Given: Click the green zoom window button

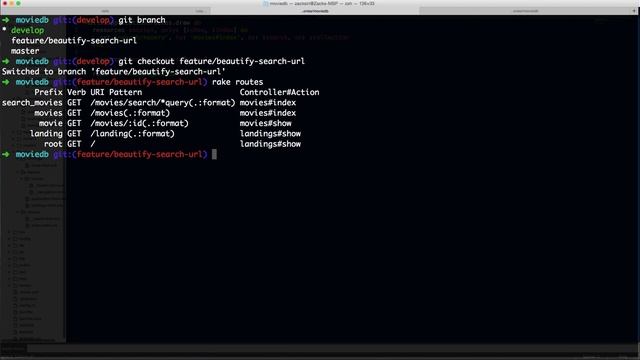Looking at the screenshot, I should tap(18, 3).
